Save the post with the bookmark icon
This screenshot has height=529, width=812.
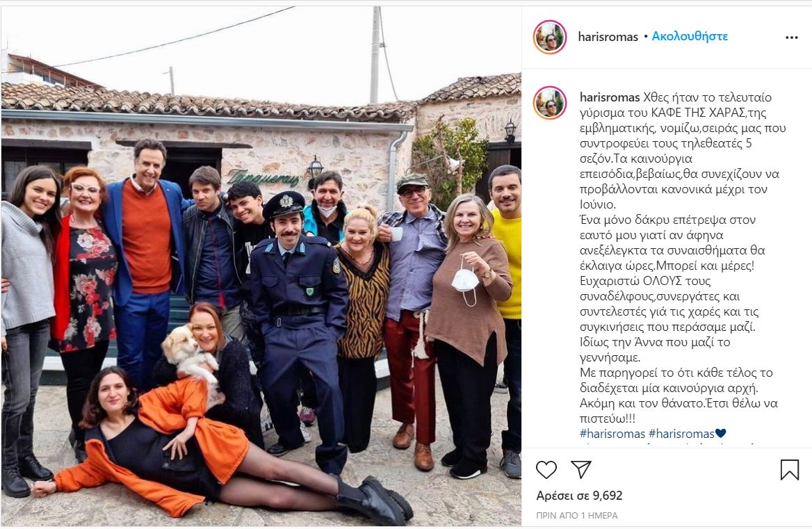point(789,469)
